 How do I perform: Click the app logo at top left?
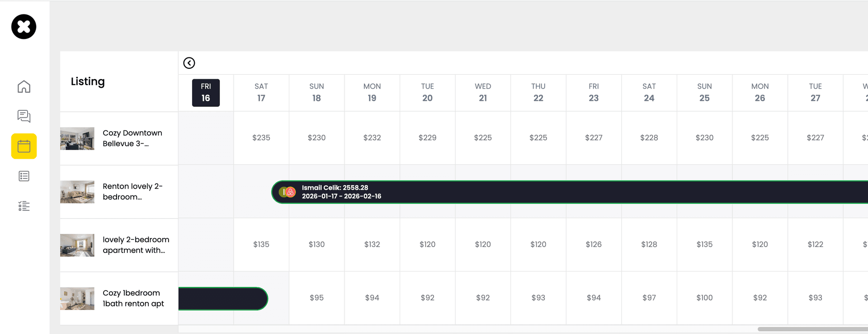[24, 27]
